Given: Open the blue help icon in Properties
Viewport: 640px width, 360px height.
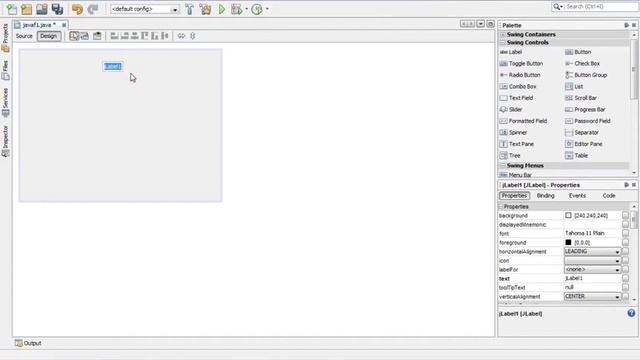Looking at the screenshot, I should pyautogui.click(x=631, y=313).
